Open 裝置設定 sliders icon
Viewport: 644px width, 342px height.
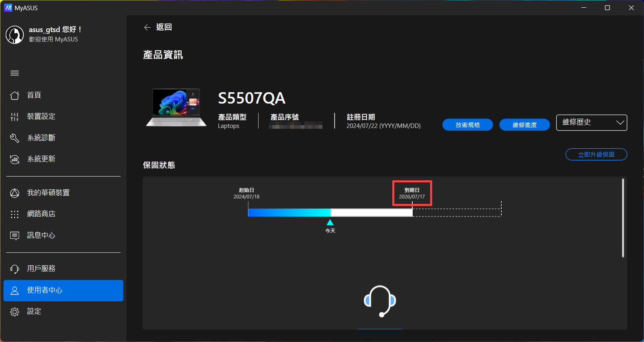tap(15, 117)
